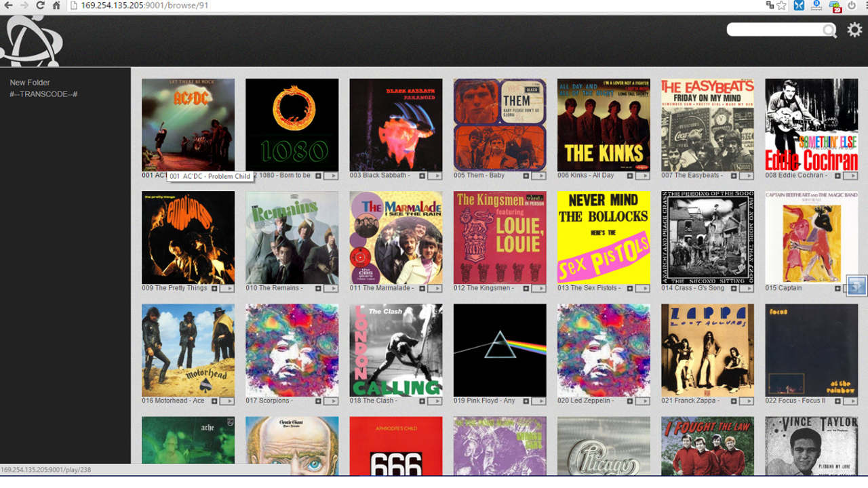This screenshot has width=868, height=488.
Task: Click the add icon for 008 Eddie Cochran
Action: [838, 176]
